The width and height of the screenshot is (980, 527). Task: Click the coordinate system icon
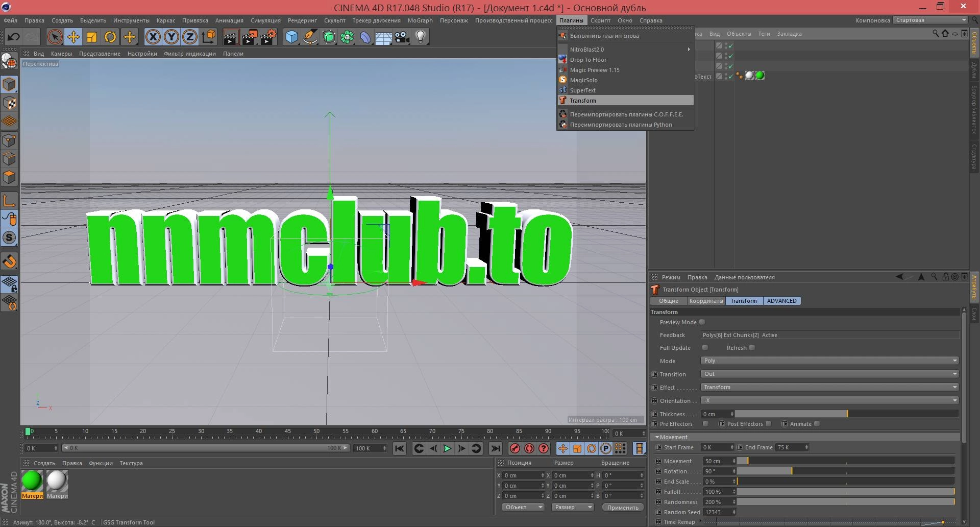point(209,37)
